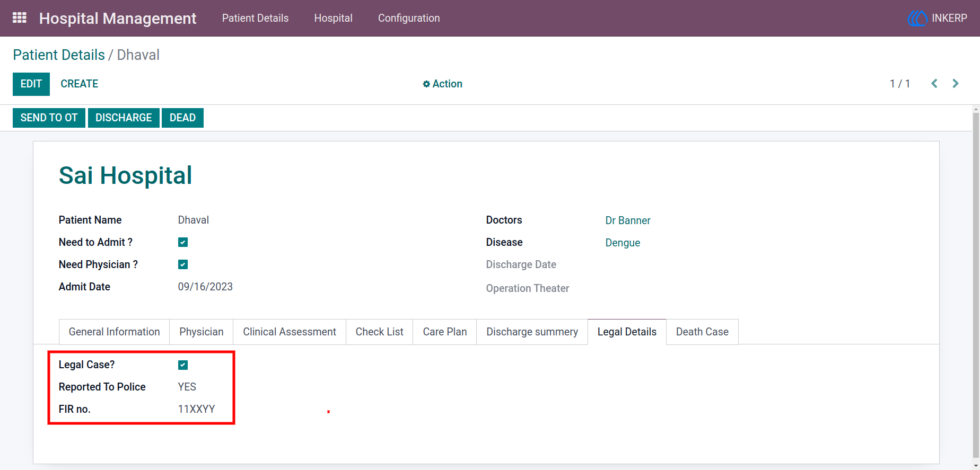Screen dimensions: 980x470
Task: Open the Dengue disease link
Action: click(x=623, y=243)
